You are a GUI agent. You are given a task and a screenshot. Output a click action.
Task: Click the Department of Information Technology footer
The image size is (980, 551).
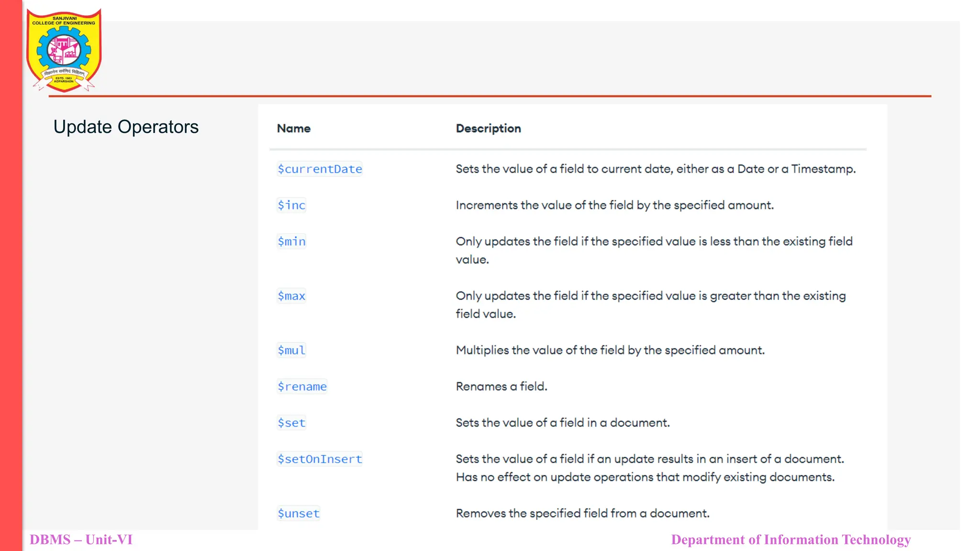point(791,540)
